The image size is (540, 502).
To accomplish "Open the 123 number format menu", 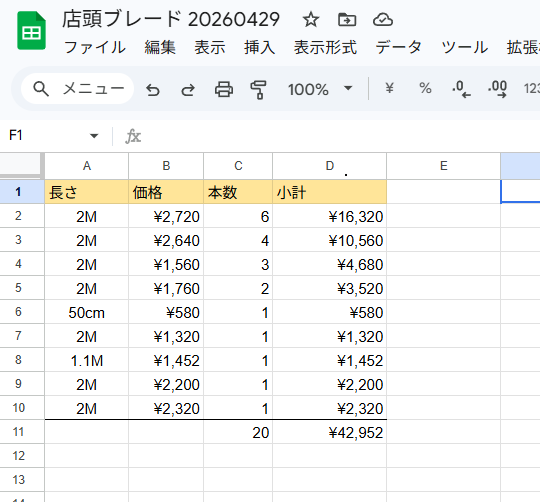I will pyautogui.click(x=532, y=89).
